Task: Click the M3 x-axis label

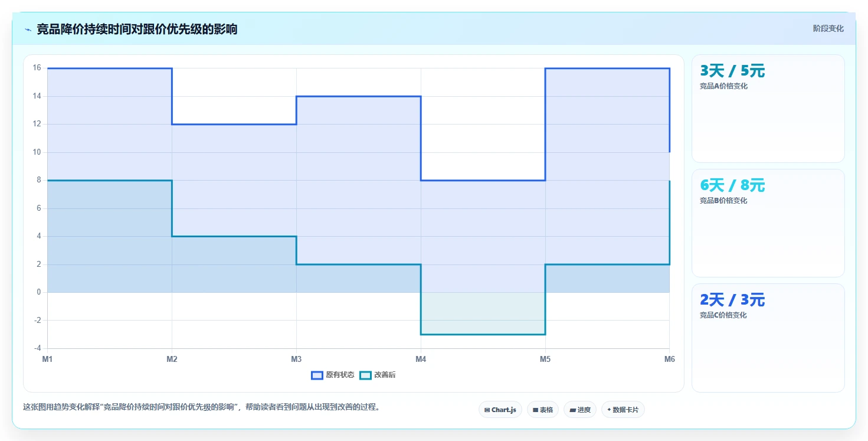Action: tap(296, 359)
